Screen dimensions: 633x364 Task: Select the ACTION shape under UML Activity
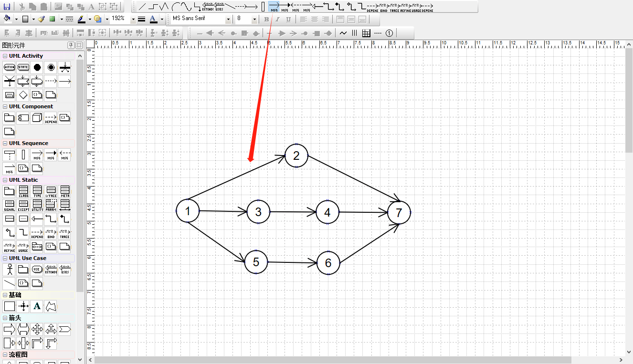[x=9, y=67]
